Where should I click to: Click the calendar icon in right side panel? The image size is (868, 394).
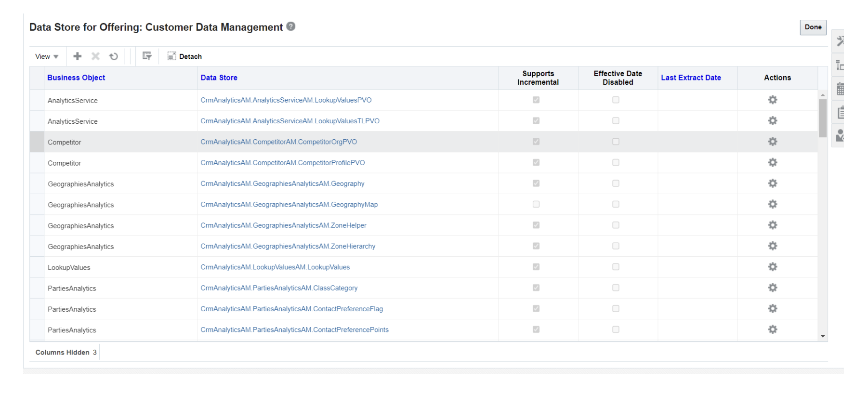tap(840, 89)
